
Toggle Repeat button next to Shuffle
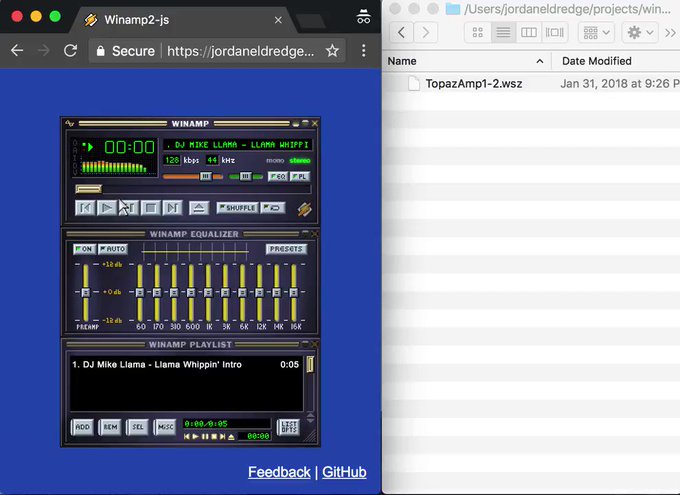point(273,208)
